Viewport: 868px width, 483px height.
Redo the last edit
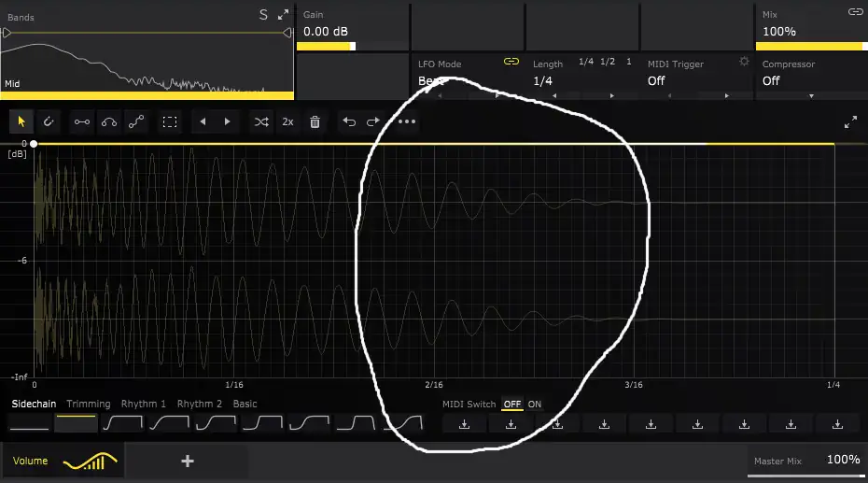pos(373,121)
